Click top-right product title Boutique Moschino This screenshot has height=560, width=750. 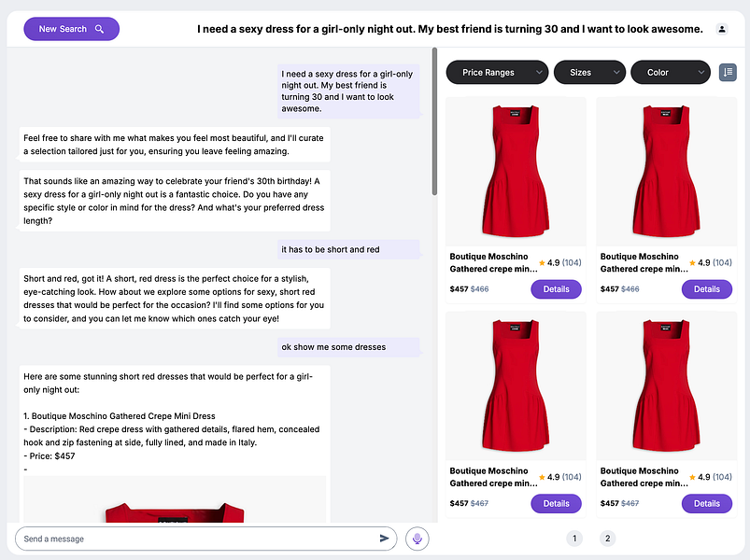click(644, 263)
